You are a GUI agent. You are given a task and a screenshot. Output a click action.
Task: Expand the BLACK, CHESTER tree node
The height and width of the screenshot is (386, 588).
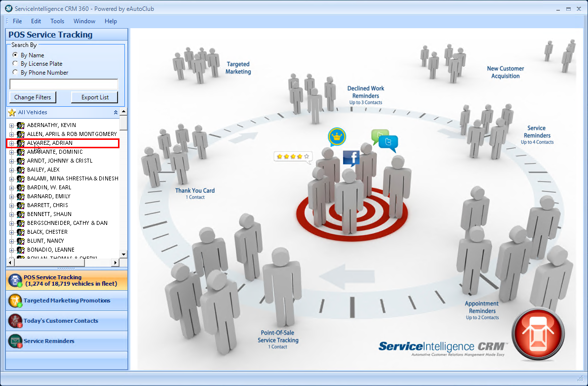click(12, 232)
